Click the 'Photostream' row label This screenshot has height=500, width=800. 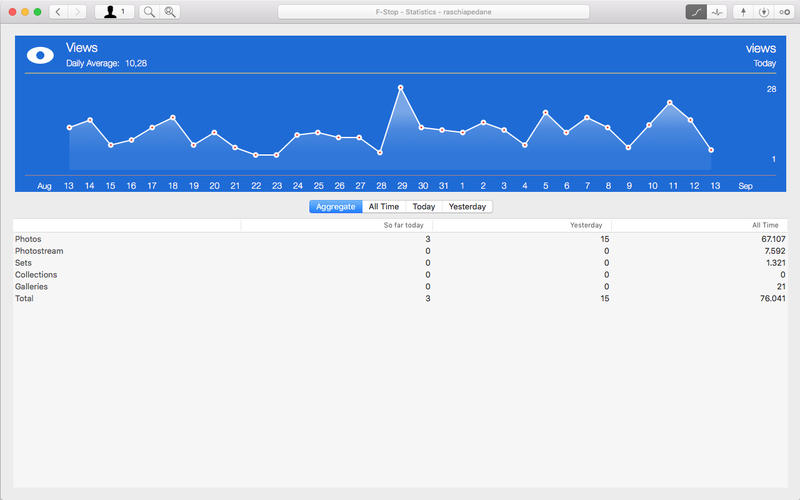click(x=39, y=251)
